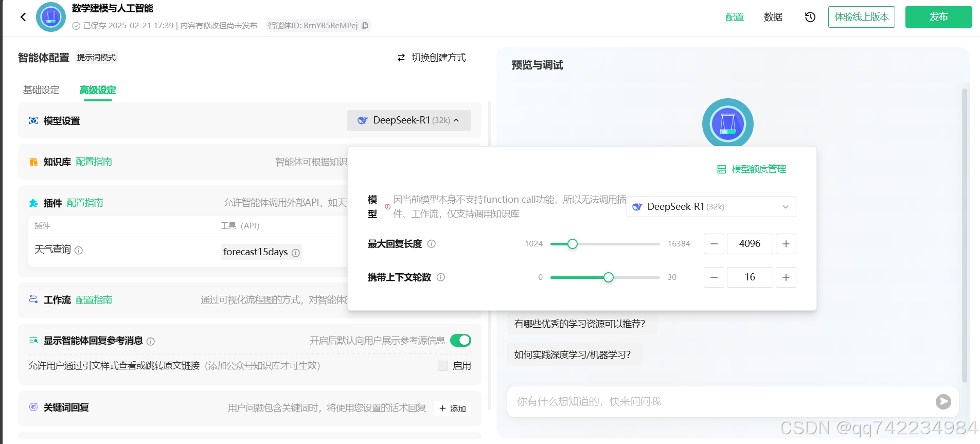
Task: Click the 工作流 section icon
Action: click(33, 299)
